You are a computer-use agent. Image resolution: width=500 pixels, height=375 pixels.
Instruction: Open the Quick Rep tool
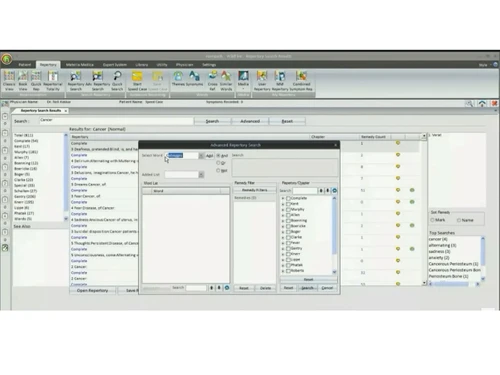[36, 81]
